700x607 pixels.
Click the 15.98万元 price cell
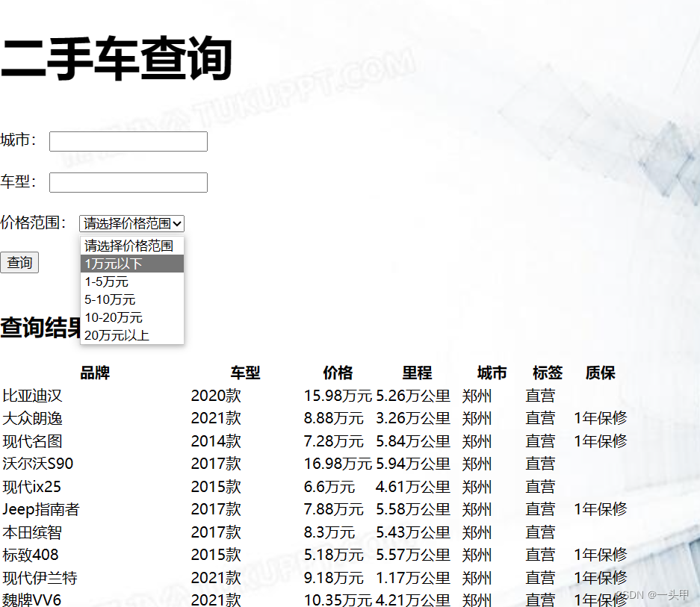[x=338, y=396]
